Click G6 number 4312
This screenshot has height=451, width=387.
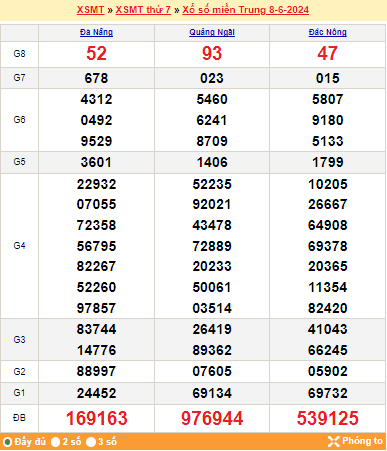(x=96, y=99)
